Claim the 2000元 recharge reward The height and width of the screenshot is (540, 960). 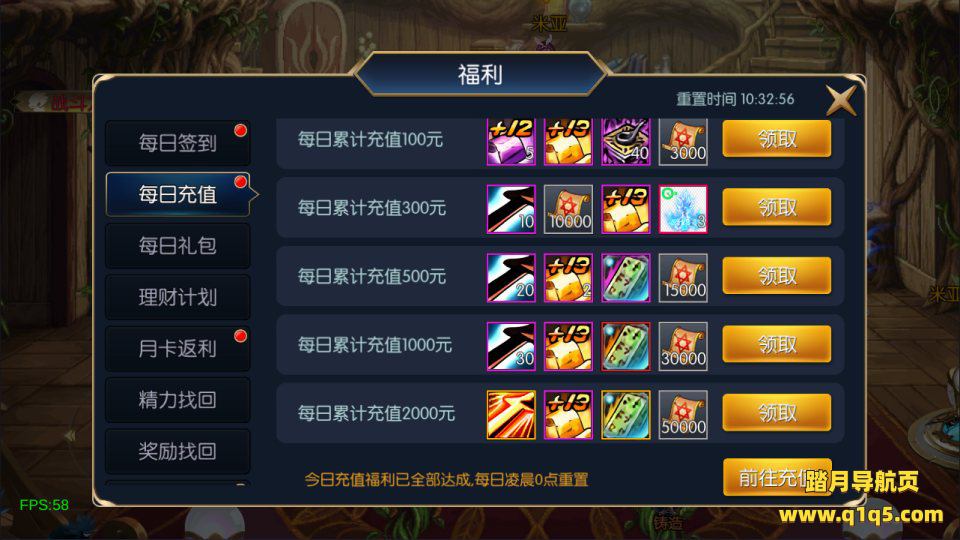coord(777,413)
